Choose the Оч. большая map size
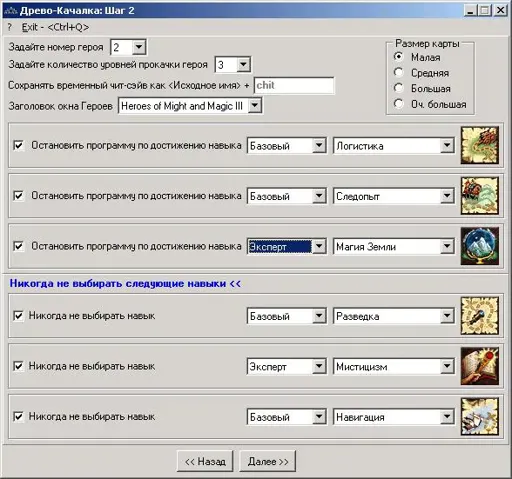This screenshot has height=479, width=512. 399,104
